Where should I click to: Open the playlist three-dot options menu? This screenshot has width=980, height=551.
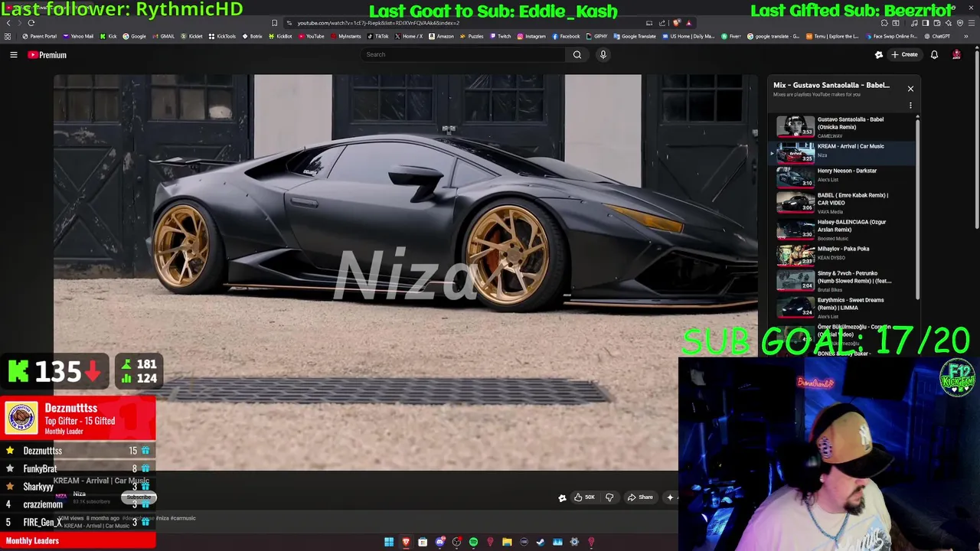pyautogui.click(x=910, y=106)
